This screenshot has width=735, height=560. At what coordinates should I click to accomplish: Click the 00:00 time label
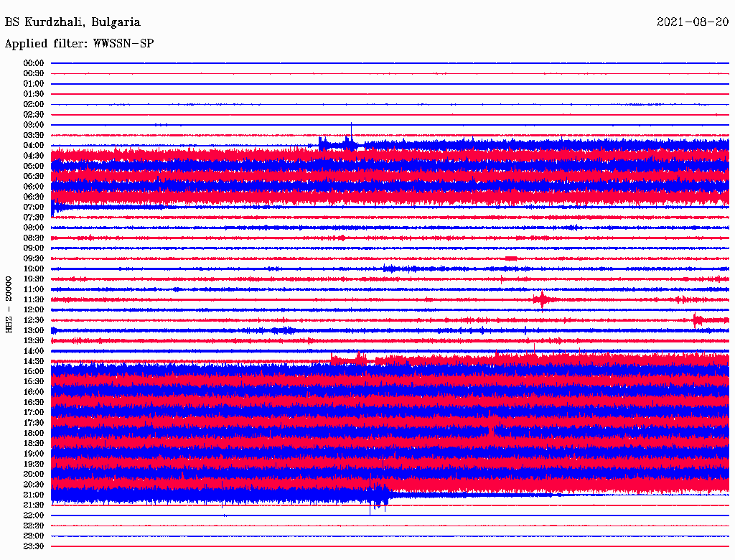[34, 63]
